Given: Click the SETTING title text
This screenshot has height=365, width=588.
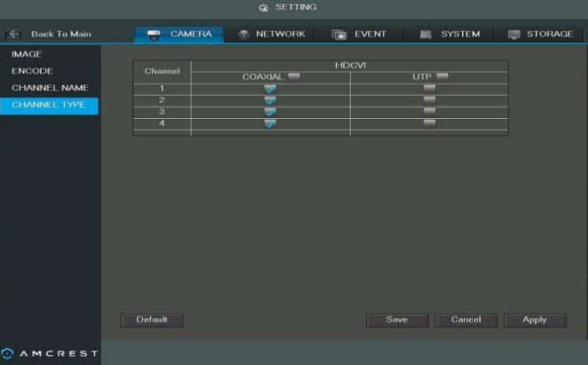Looking at the screenshot, I should [x=296, y=7].
